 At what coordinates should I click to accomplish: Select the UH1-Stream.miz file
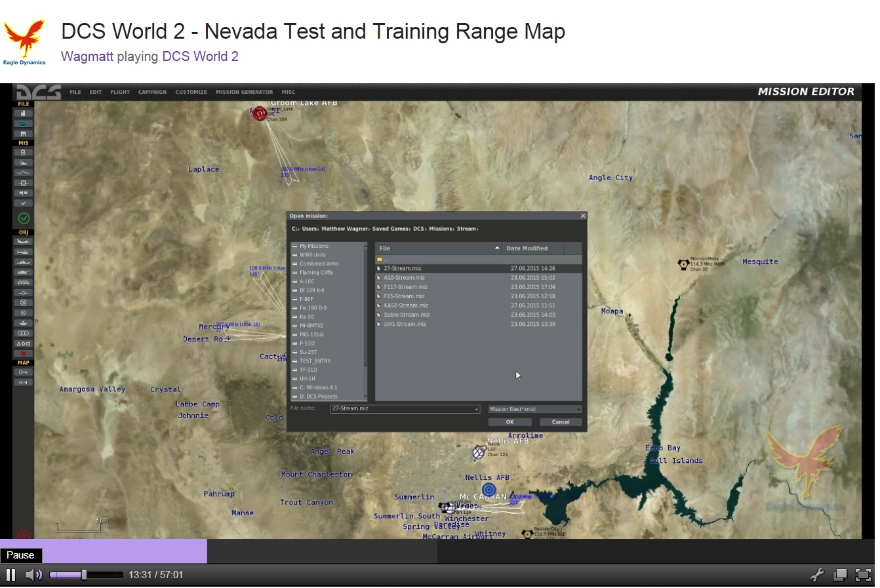405,324
